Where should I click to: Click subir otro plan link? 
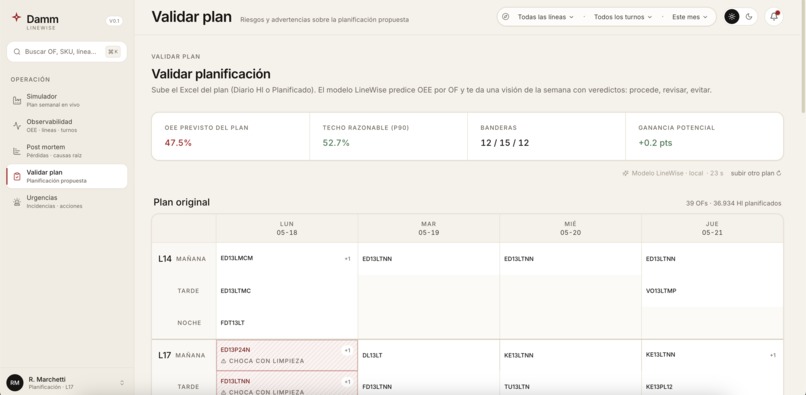(756, 173)
